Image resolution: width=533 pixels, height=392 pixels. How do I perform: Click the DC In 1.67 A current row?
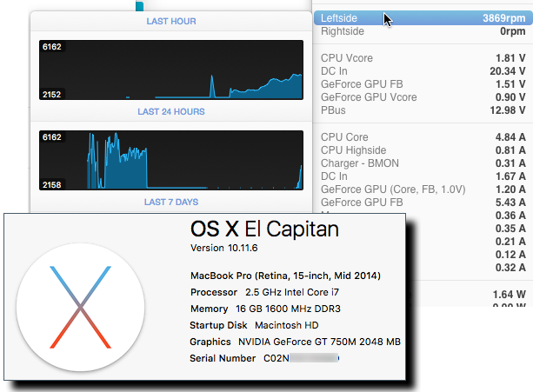tap(423, 176)
